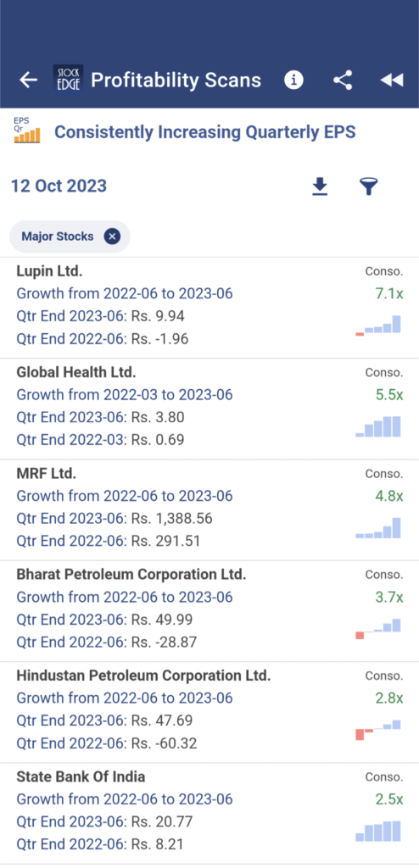419x868 pixels.
Task: Open Global Health Ltd. entry
Action: (x=209, y=409)
